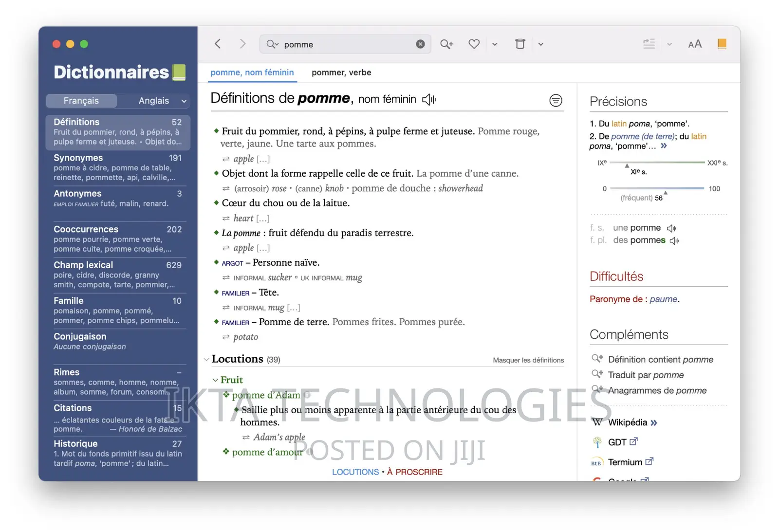Image resolution: width=779 pixels, height=532 pixels.
Task: Open the Cooccurrences sidebar section
Action: click(x=118, y=239)
